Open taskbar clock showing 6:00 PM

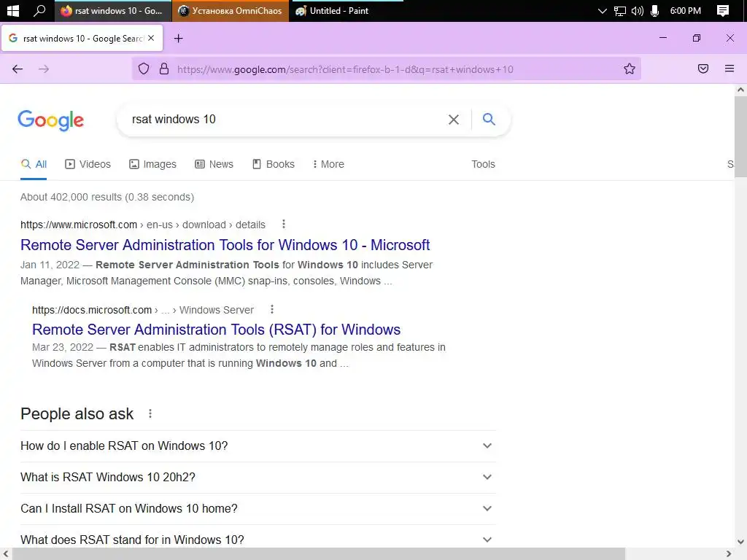(x=685, y=10)
